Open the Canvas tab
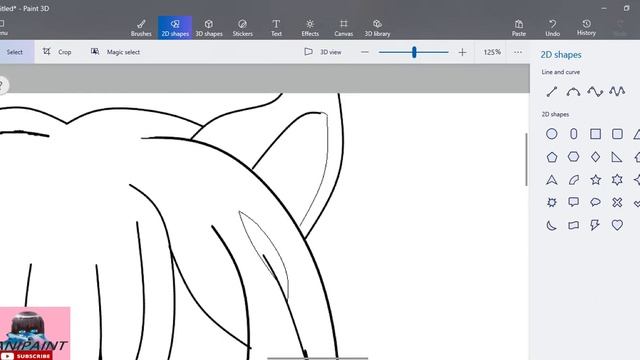 (x=344, y=28)
